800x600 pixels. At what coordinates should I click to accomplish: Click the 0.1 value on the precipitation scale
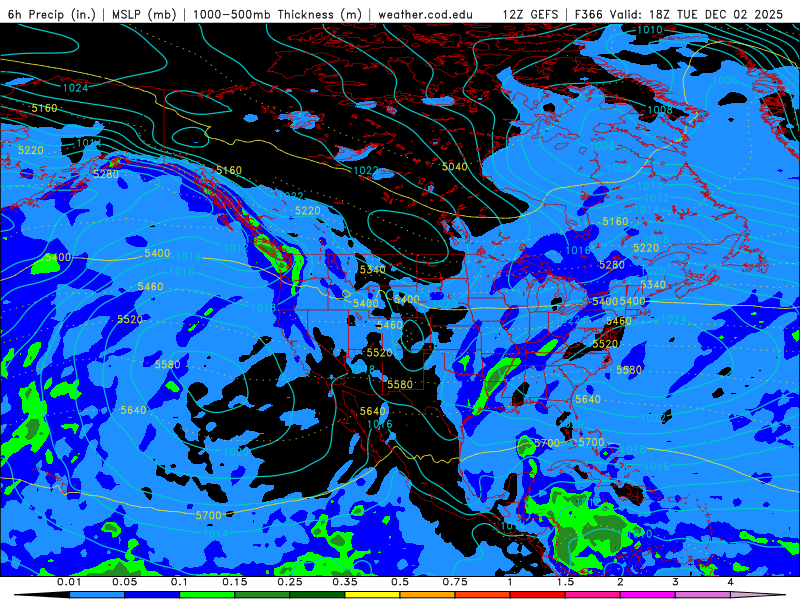(179, 582)
